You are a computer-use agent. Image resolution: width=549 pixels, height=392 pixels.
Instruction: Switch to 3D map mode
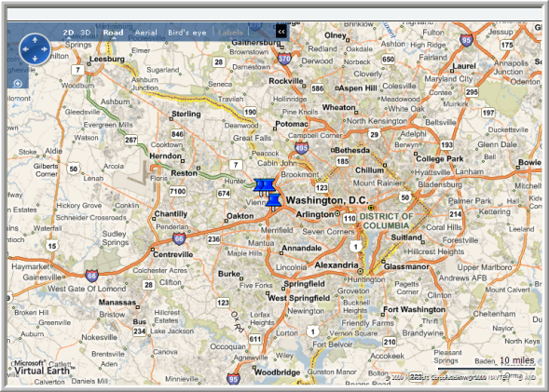85,33
